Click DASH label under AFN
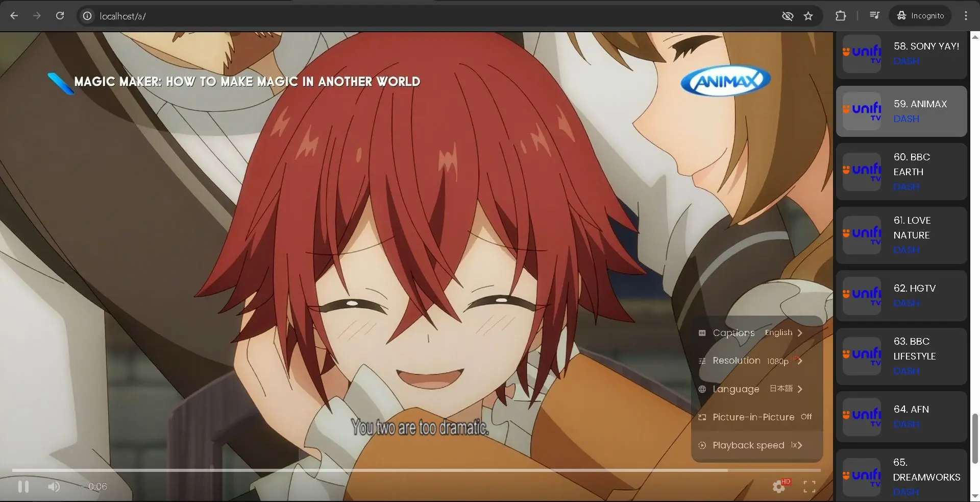This screenshot has width=980, height=502. coord(906,424)
